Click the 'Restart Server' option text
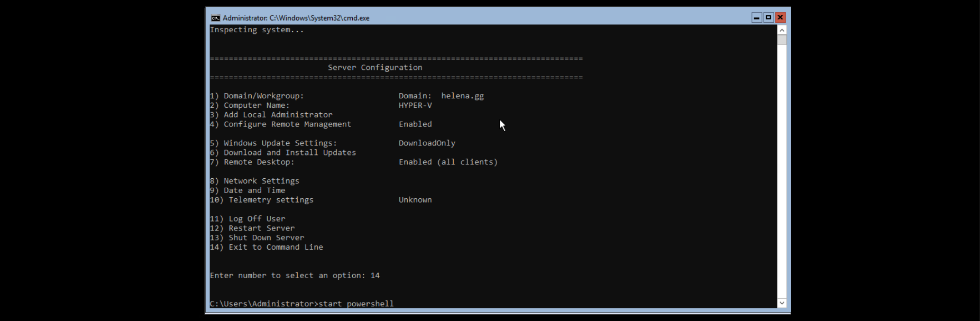Image resolution: width=980 pixels, height=321 pixels. pos(261,228)
